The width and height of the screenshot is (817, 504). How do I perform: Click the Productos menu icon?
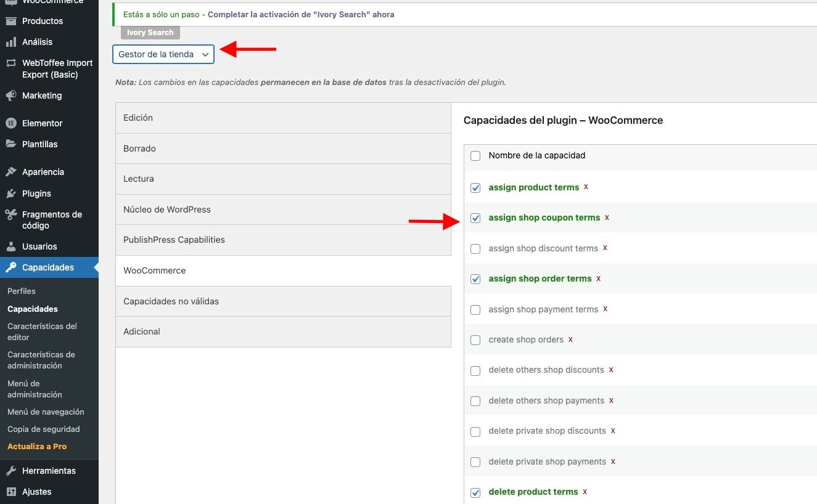pos(10,21)
